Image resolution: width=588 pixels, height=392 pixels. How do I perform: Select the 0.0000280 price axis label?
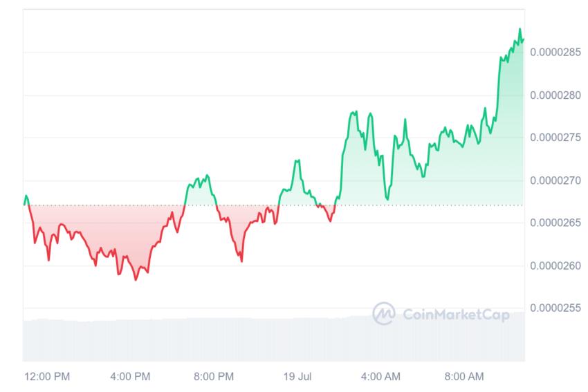tap(555, 95)
